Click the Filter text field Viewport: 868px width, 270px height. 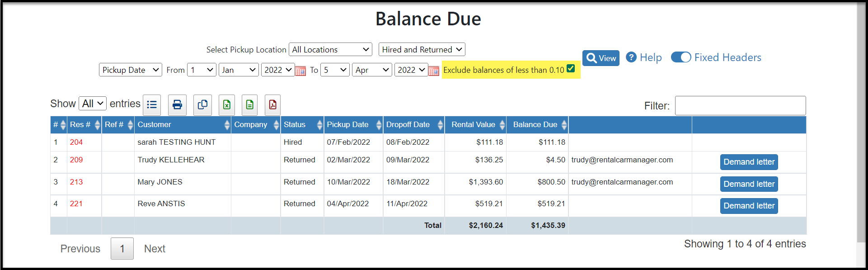(740, 105)
